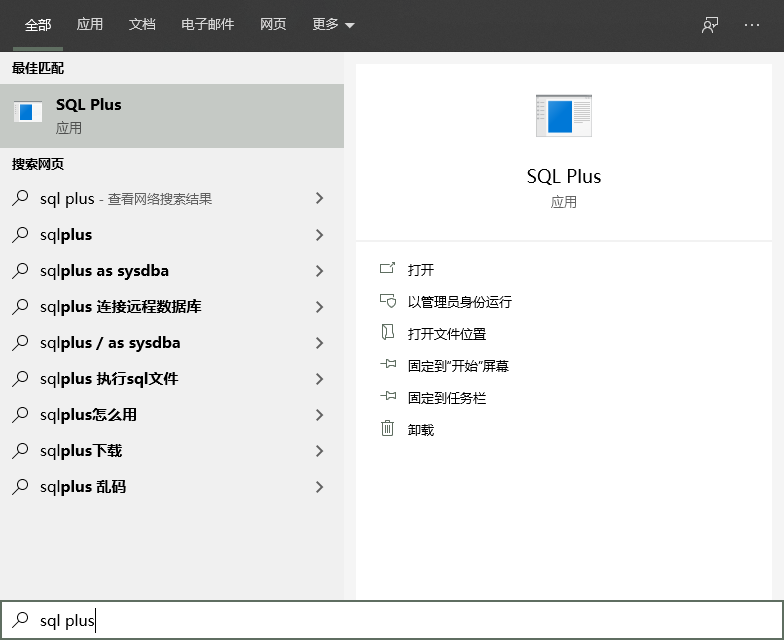Click the trash icon for 卸载
Image resolution: width=784 pixels, height=640 pixels.
[x=388, y=428]
